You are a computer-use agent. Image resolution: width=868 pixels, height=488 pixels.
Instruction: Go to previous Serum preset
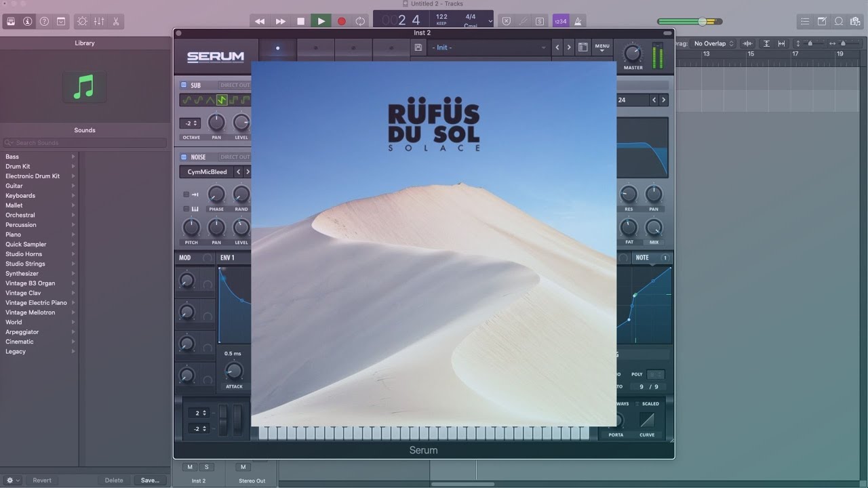point(557,47)
